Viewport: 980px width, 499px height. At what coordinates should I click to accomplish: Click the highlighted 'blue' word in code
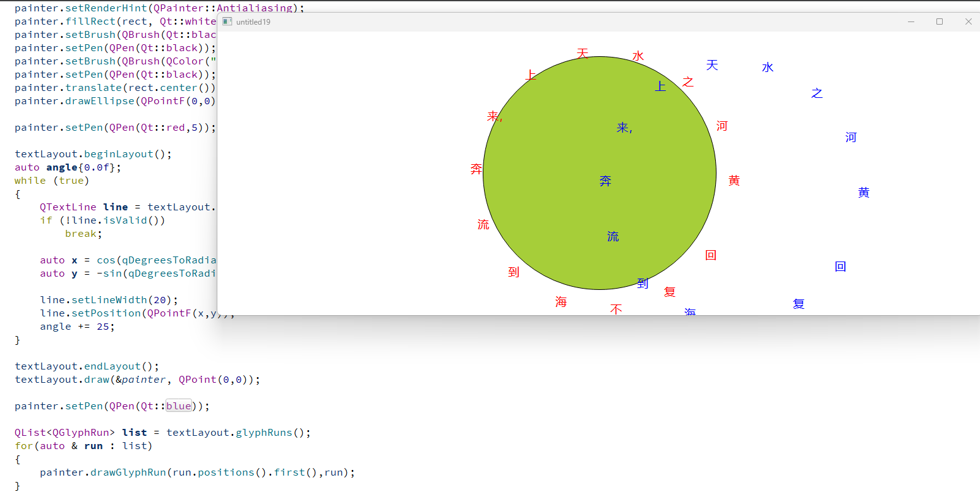click(x=179, y=406)
